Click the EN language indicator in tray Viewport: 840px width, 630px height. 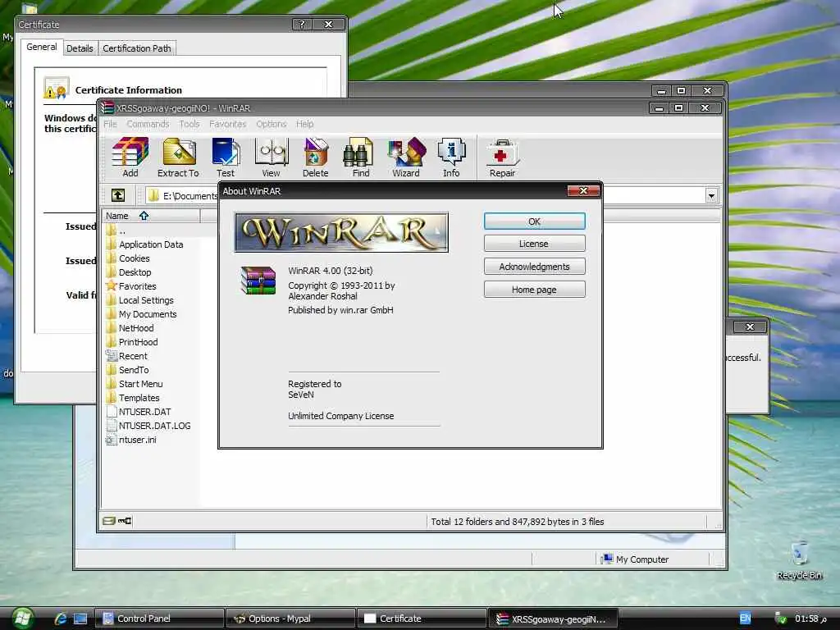click(x=745, y=619)
